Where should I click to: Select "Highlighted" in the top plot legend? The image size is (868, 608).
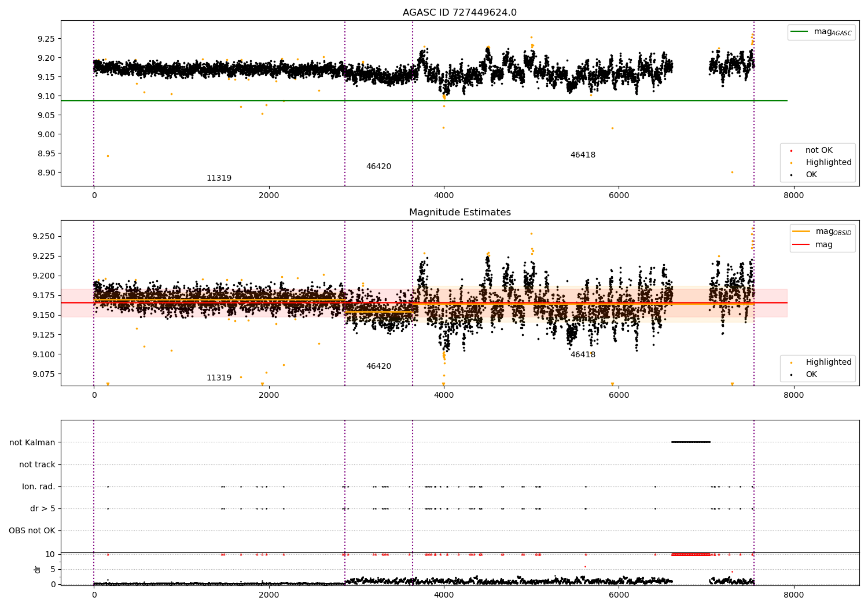[829, 163]
